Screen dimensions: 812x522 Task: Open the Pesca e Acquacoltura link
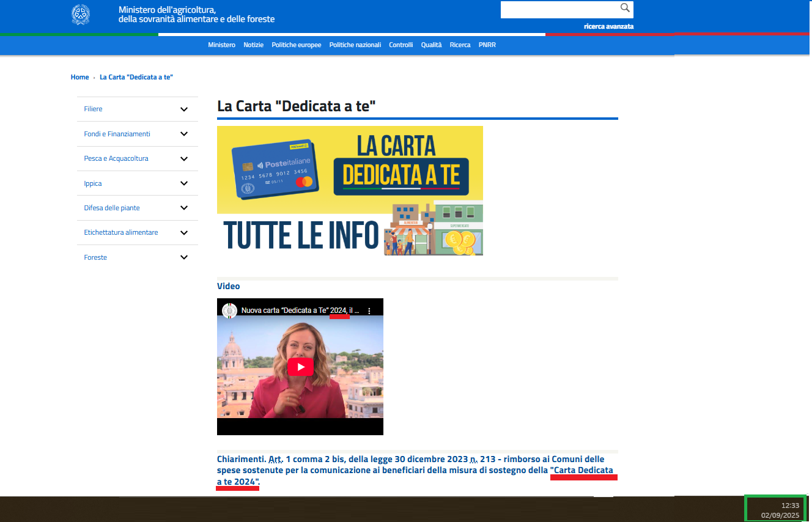(x=116, y=158)
